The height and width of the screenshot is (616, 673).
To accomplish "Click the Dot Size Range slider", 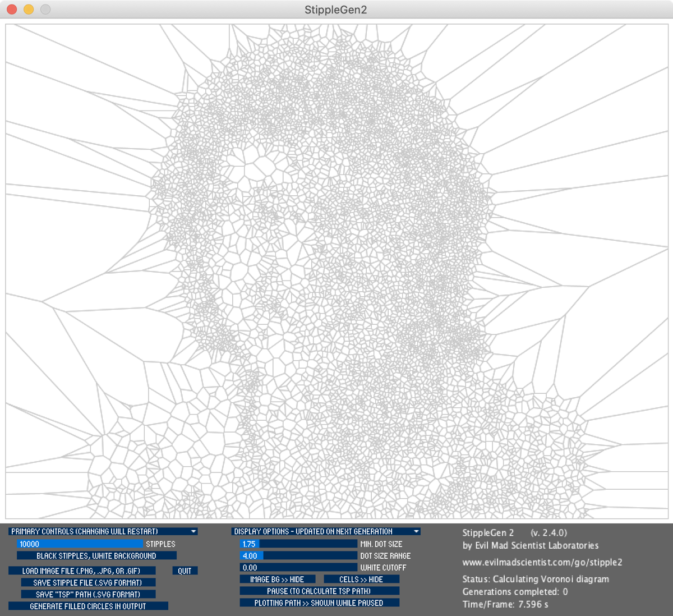I will (298, 555).
